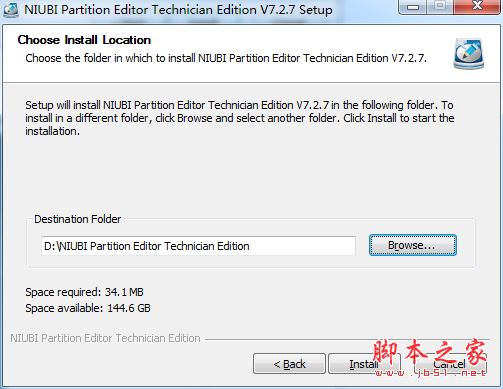The width and height of the screenshot is (503, 389).
Task: Click the setup window title text
Action: pos(178,10)
